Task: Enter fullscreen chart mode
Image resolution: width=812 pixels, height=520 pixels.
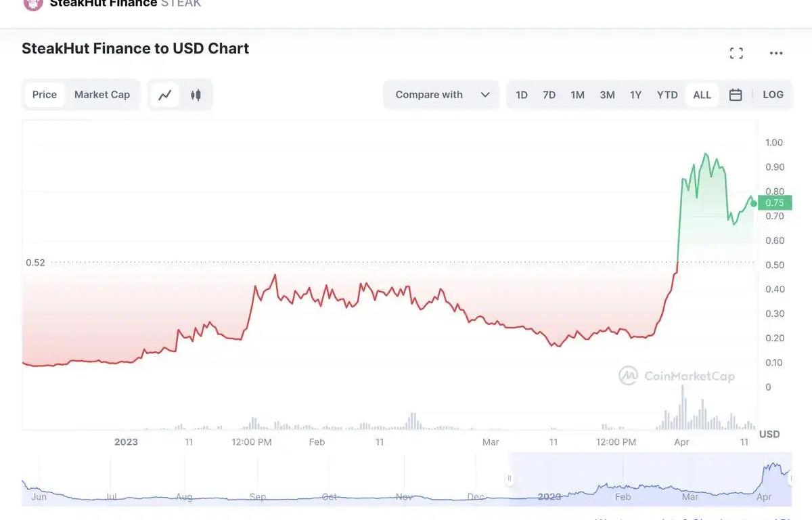Action: 736,53
